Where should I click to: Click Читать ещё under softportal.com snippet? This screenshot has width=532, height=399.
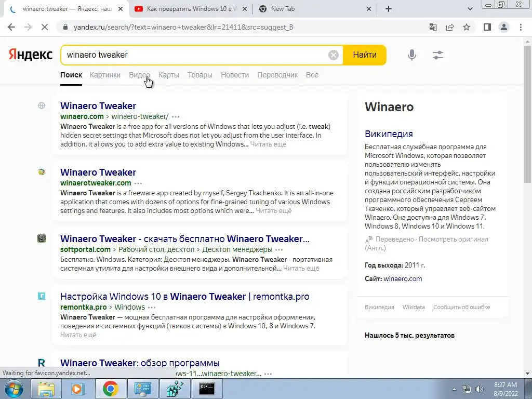click(301, 269)
